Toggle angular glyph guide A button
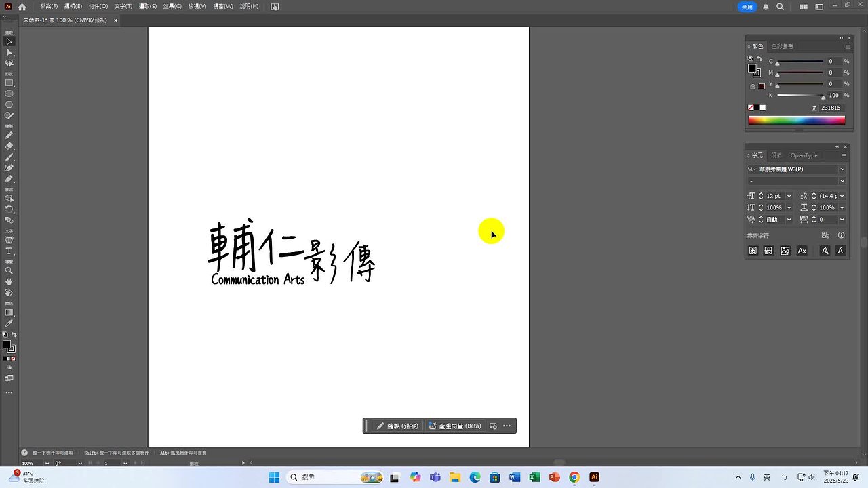This screenshot has height=488, width=868. (825, 251)
